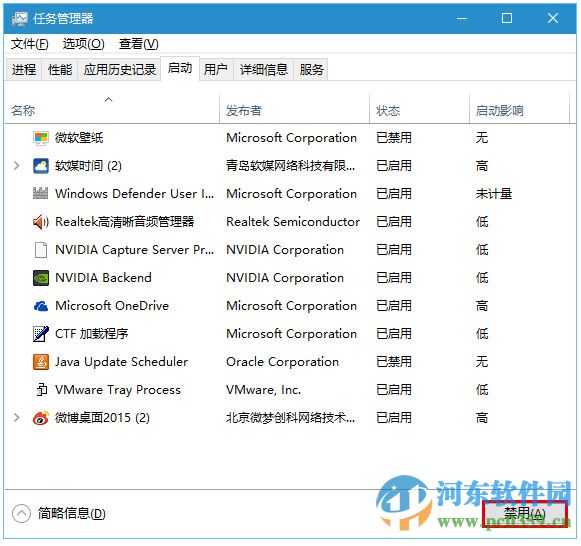Click the Java Update Scheduler icon
The height and width of the screenshot is (546, 581).
click(x=41, y=362)
